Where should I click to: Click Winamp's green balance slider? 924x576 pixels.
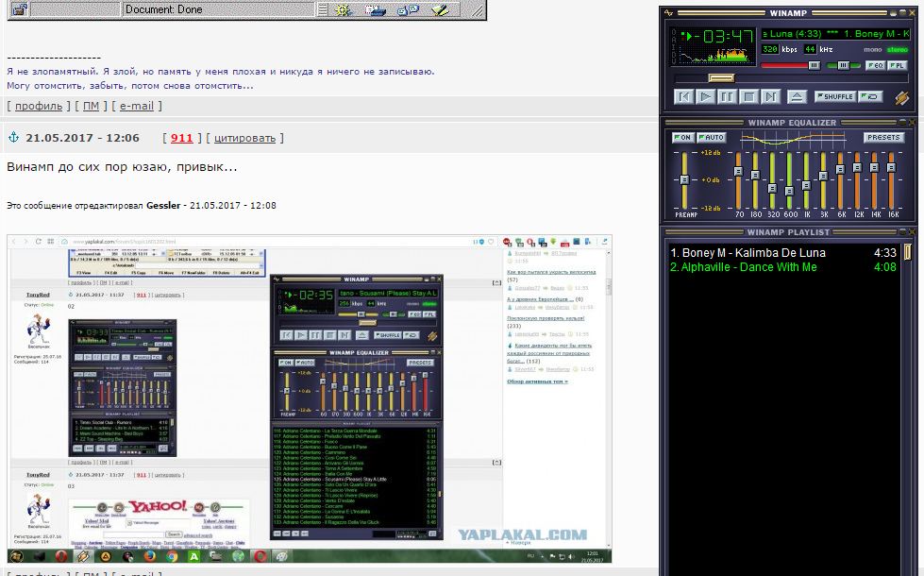[x=843, y=65]
